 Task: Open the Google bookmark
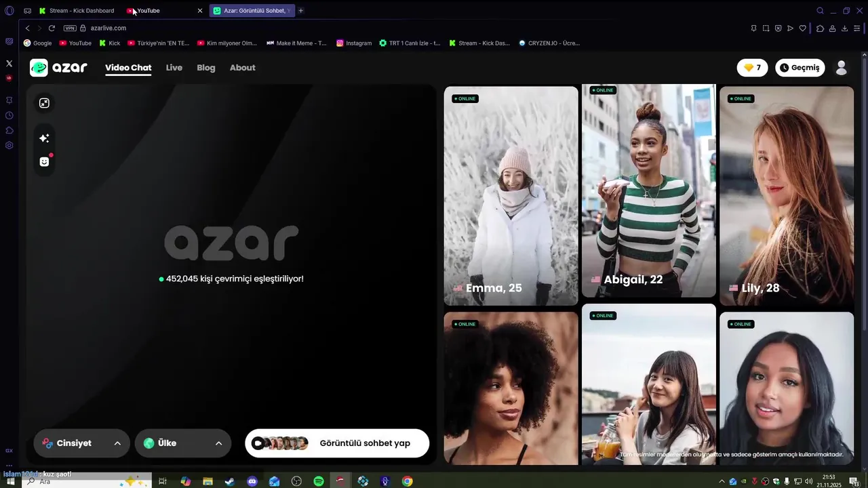click(37, 43)
